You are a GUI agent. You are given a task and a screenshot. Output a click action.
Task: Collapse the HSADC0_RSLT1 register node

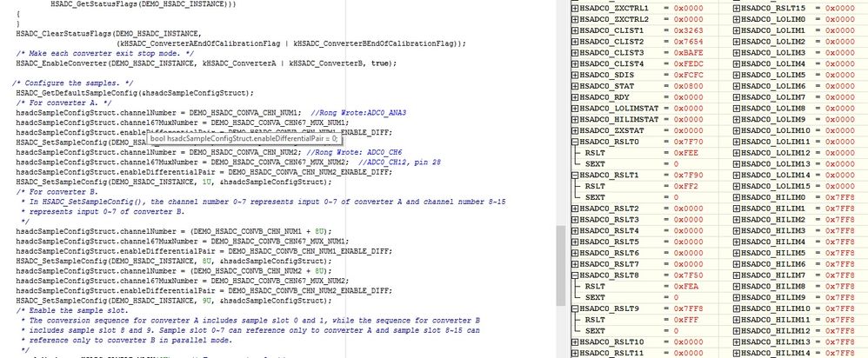(x=575, y=175)
